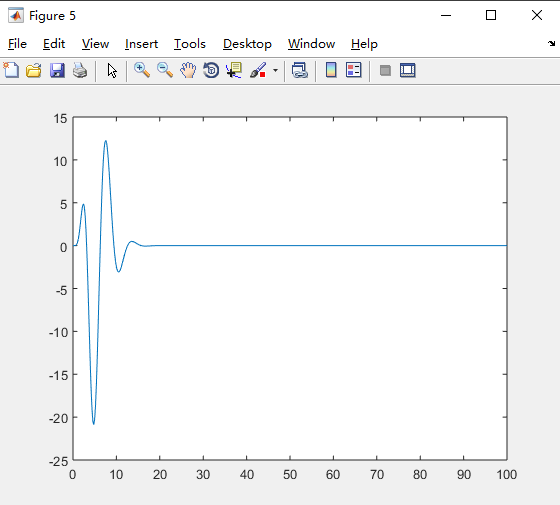Show Plot Tools and dock figure
This screenshot has height=505, width=560.
click(x=408, y=70)
